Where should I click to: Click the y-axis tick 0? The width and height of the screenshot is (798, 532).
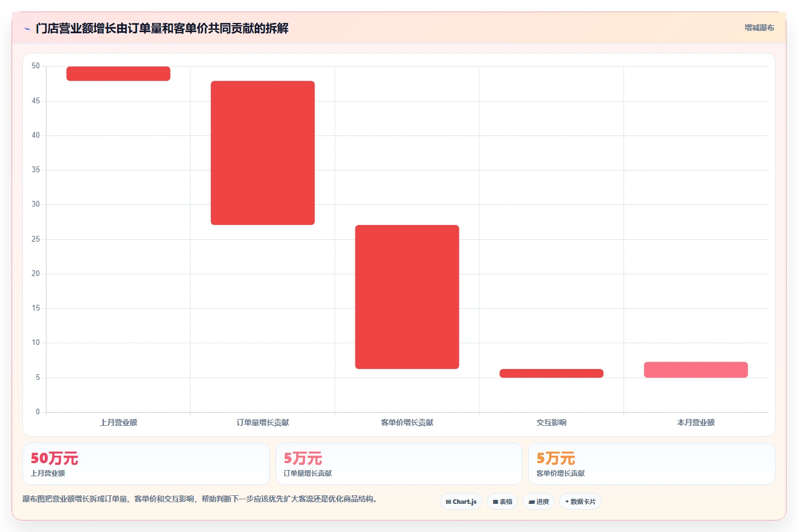coord(38,412)
